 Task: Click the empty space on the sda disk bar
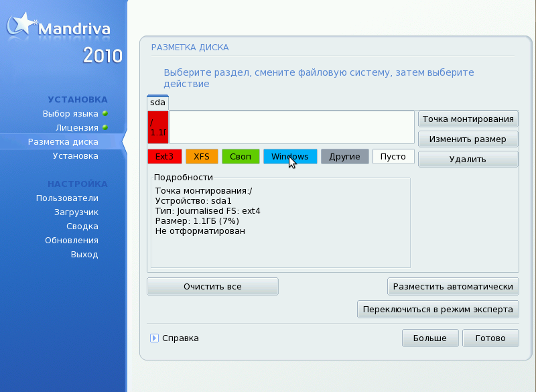coord(291,127)
